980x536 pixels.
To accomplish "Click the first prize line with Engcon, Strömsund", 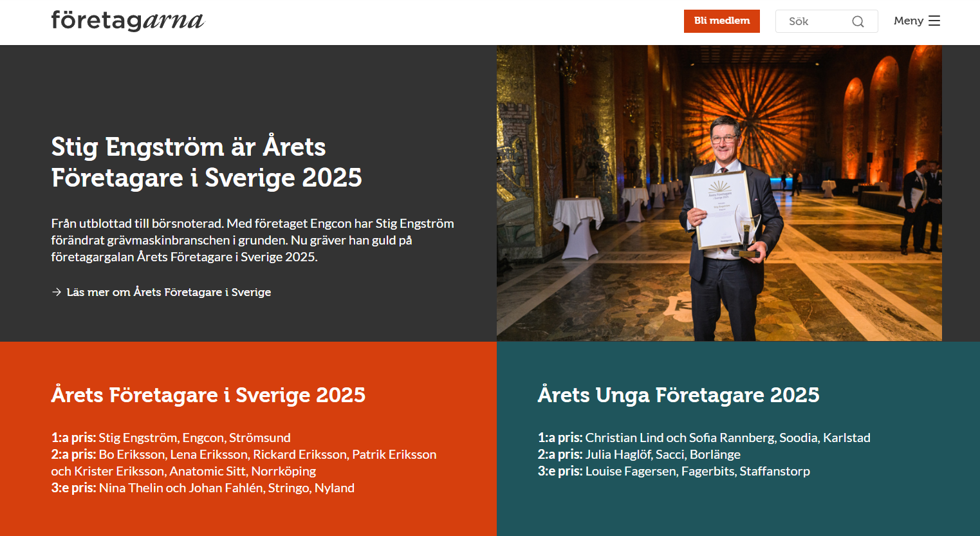I will (171, 438).
